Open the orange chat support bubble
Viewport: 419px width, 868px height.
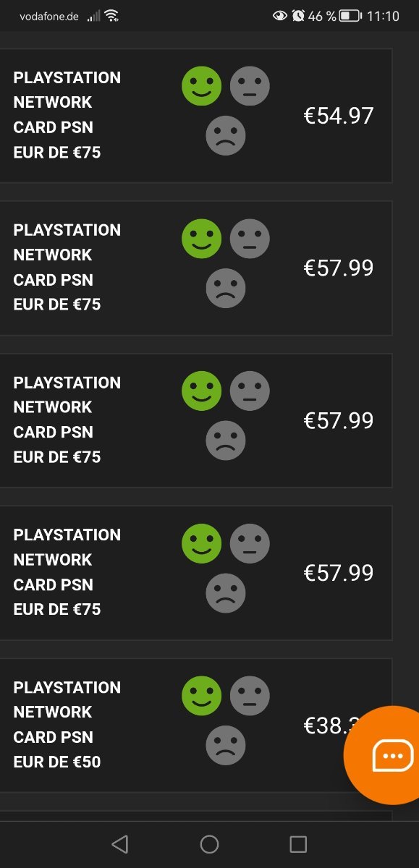click(x=391, y=756)
